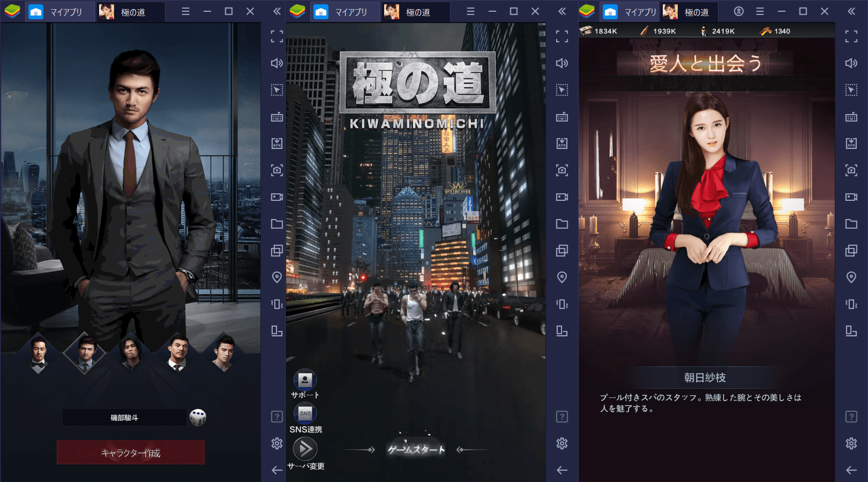
Task: Switch to 極の道 tab in the left window
Action: 130,12
